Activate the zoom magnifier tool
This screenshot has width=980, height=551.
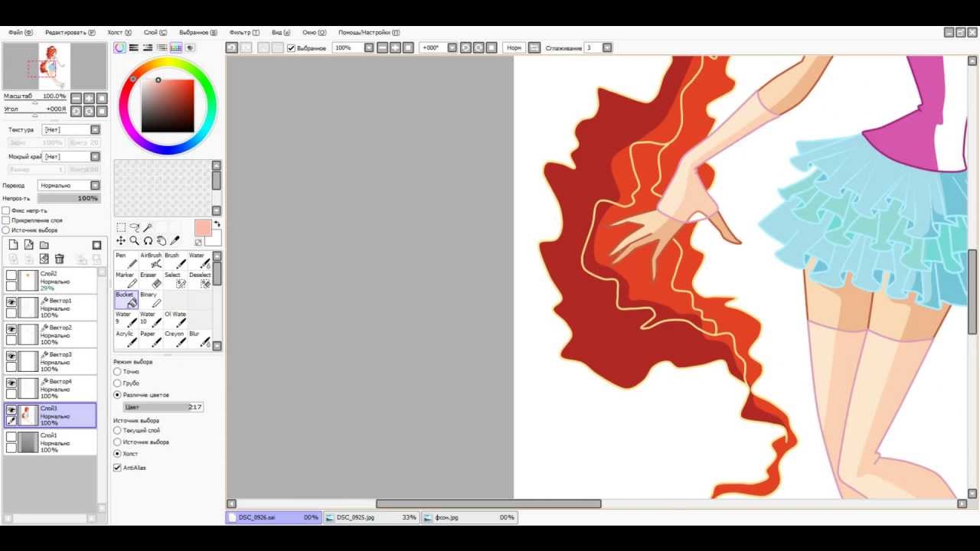point(135,241)
